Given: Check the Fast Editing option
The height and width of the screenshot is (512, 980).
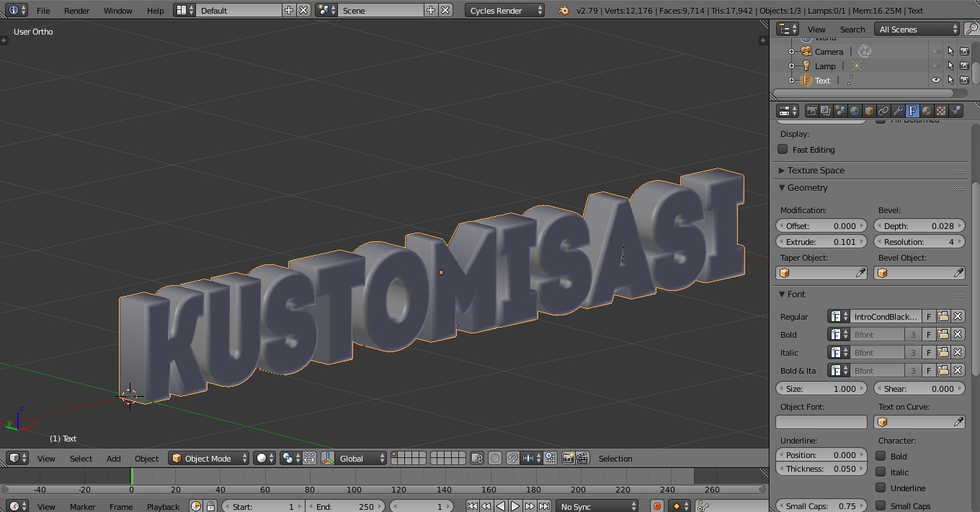Looking at the screenshot, I should click(783, 149).
